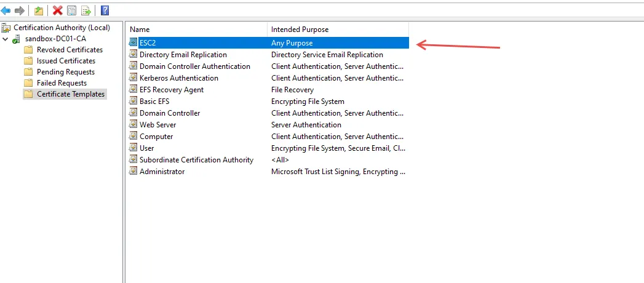The image size is (644, 283).
Task: Collapse the sandbox-DC01-CA tree node
Action: pyautogui.click(x=6, y=39)
